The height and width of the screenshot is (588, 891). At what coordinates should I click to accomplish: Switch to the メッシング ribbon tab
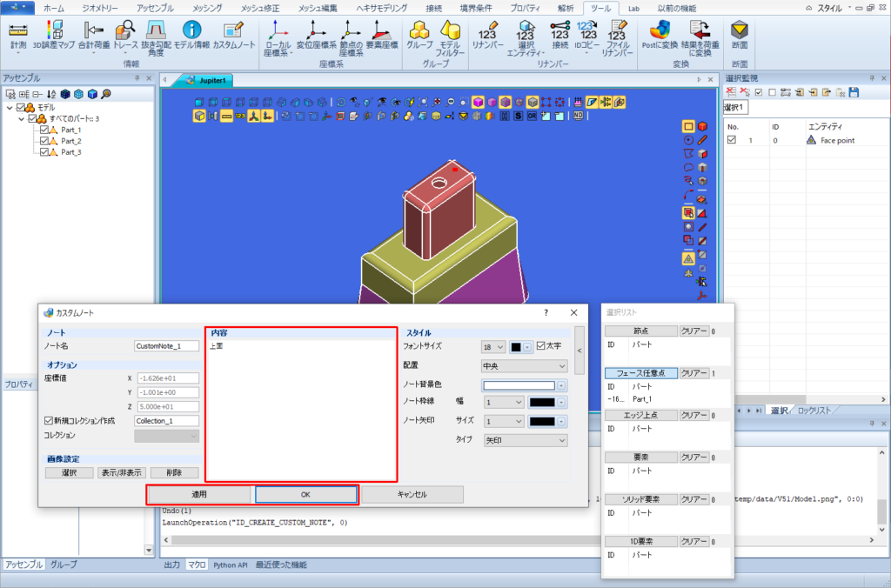click(x=207, y=8)
